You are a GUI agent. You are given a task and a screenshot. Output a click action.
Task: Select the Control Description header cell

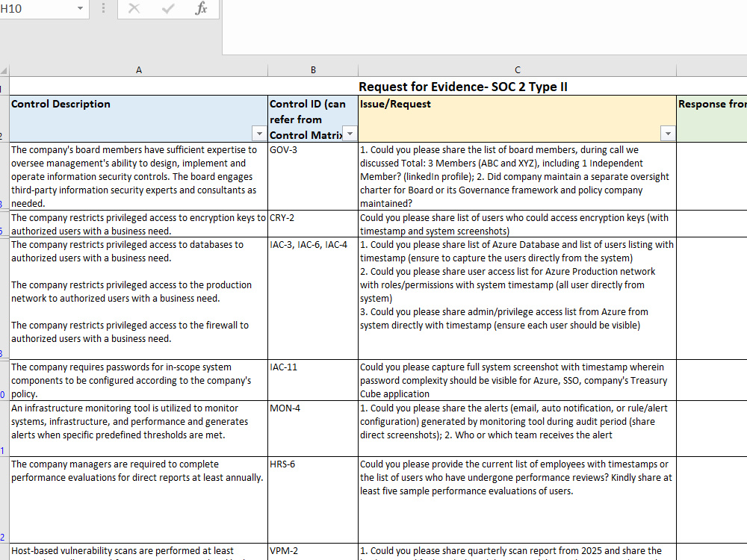tap(139, 119)
